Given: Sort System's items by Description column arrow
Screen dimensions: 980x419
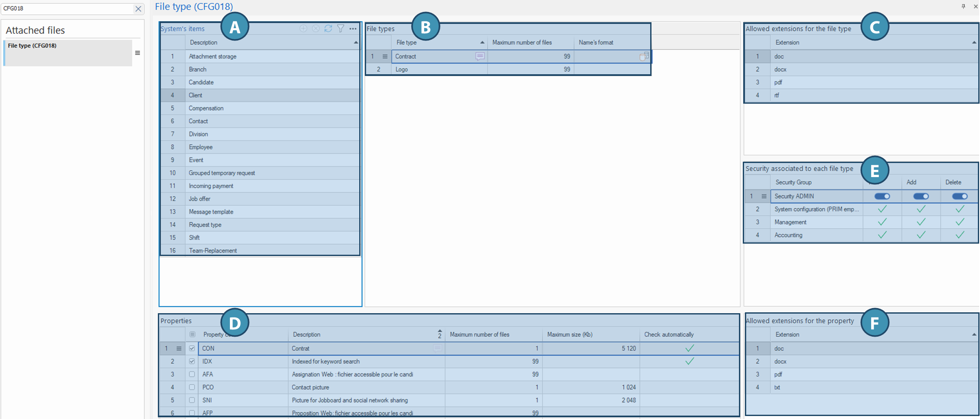Looking at the screenshot, I should 355,43.
